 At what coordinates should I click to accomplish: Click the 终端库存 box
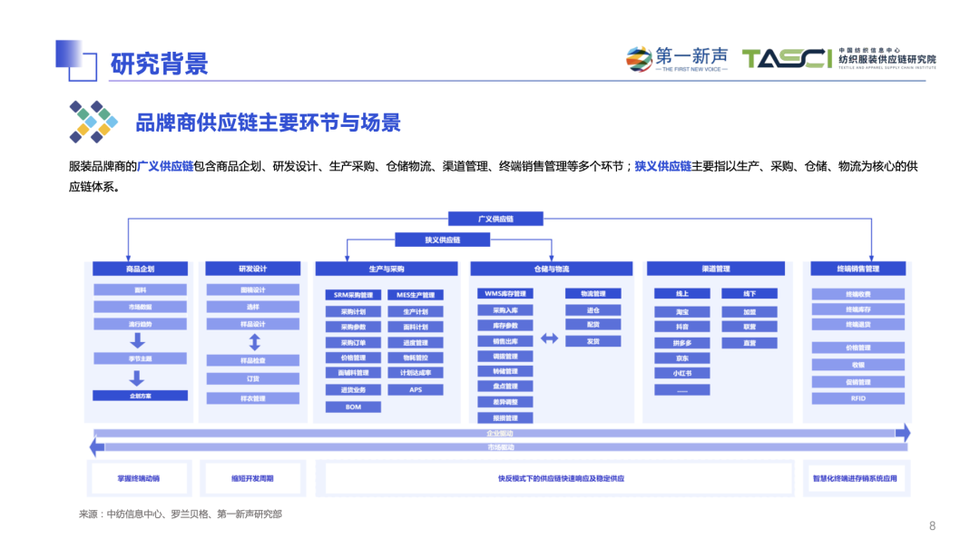click(x=858, y=309)
